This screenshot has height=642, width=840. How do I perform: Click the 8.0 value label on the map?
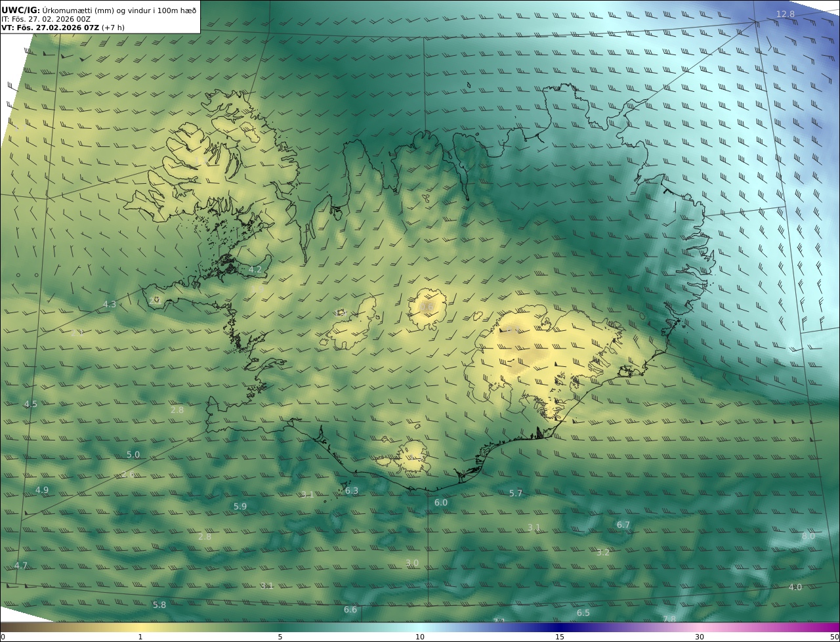tap(808, 536)
